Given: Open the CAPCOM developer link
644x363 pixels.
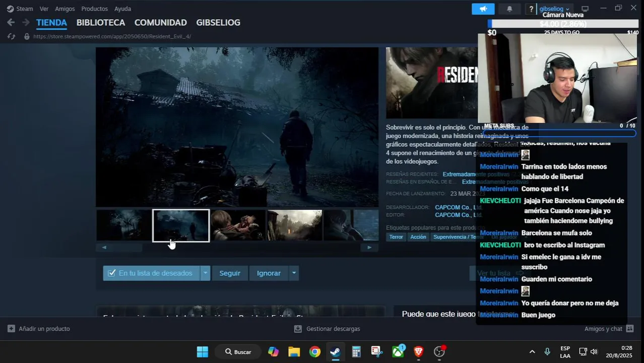Looking at the screenshot, I should [459, 207].
